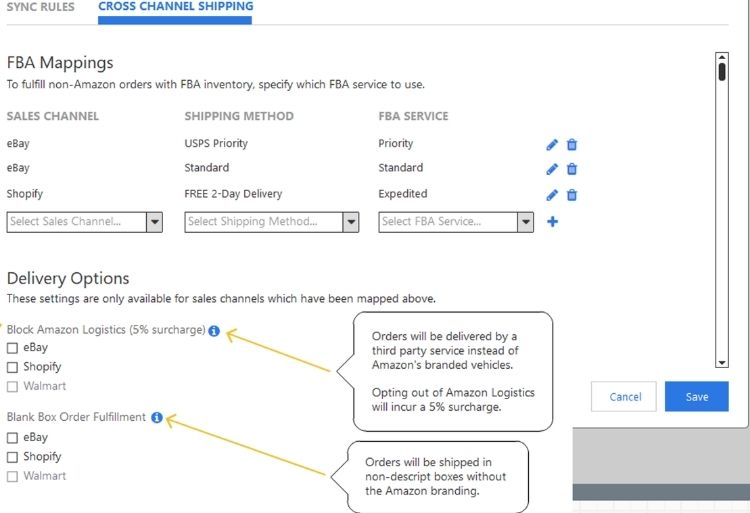Screen dimensions: 750x513
Task: Check Blank Box Order Fulfillment for Shopify
Action: tap(12, 457)
